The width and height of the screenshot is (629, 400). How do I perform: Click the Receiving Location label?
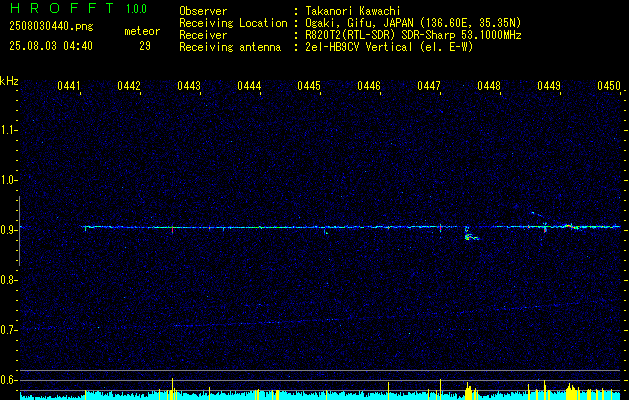pos(233,23)
